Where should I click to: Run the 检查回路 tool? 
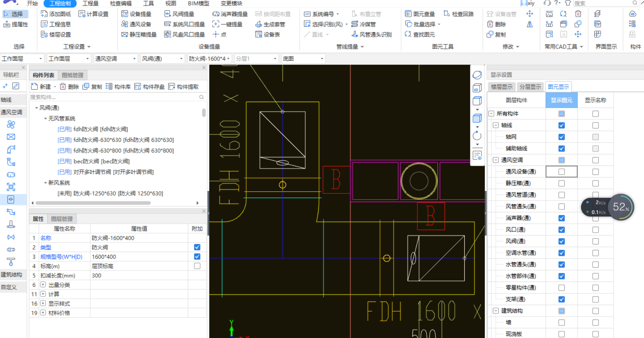coord(459,14)
